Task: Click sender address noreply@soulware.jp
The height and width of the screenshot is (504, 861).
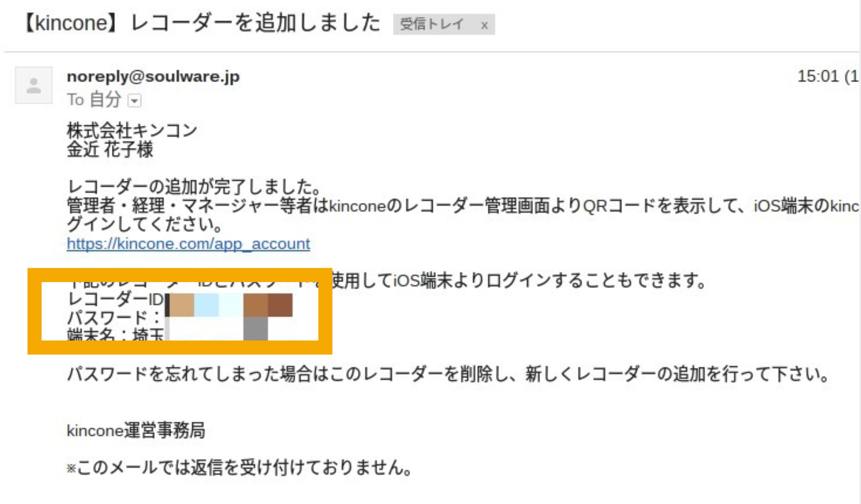Action: tap(153, 76)
